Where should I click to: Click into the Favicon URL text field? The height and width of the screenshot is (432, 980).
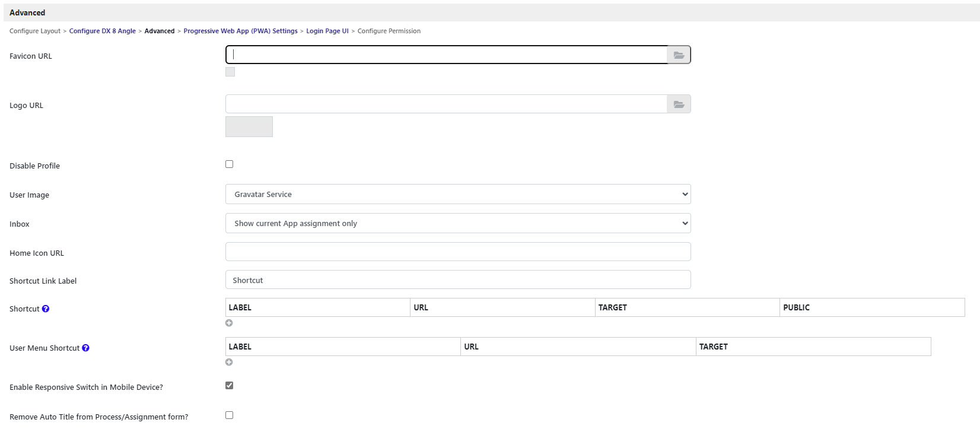[x=446, y=55]
